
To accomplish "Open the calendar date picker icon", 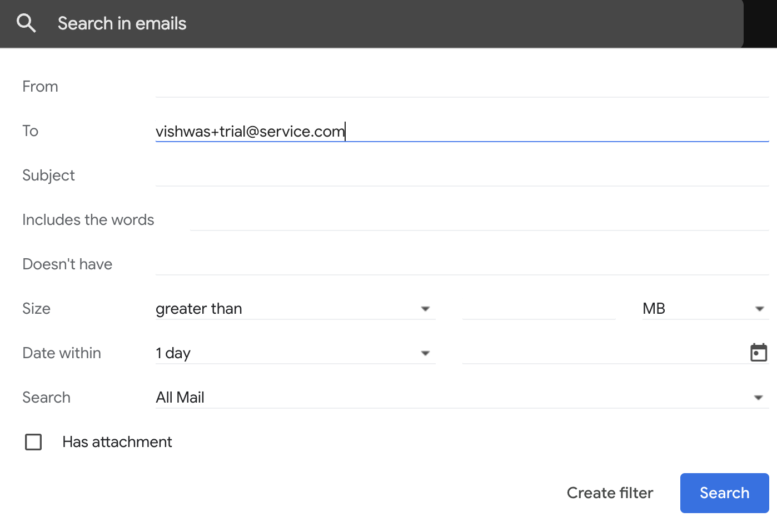I will (x=759, y=353).
